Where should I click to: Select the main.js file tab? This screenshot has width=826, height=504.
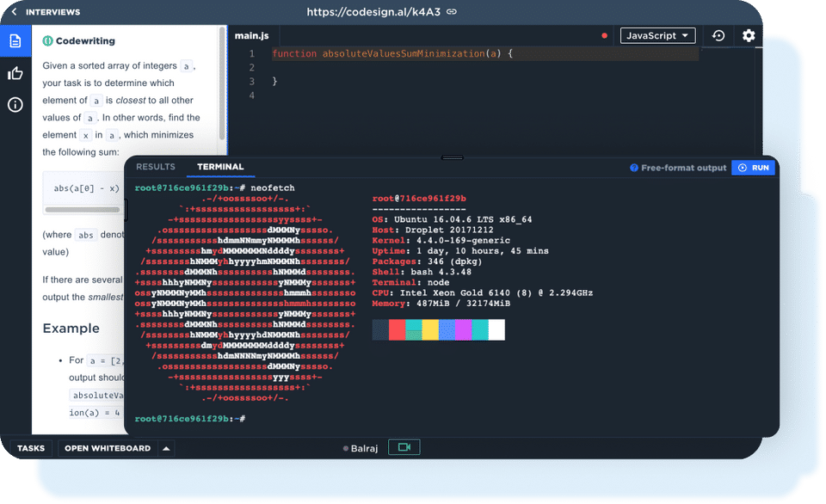coord(251,36)
